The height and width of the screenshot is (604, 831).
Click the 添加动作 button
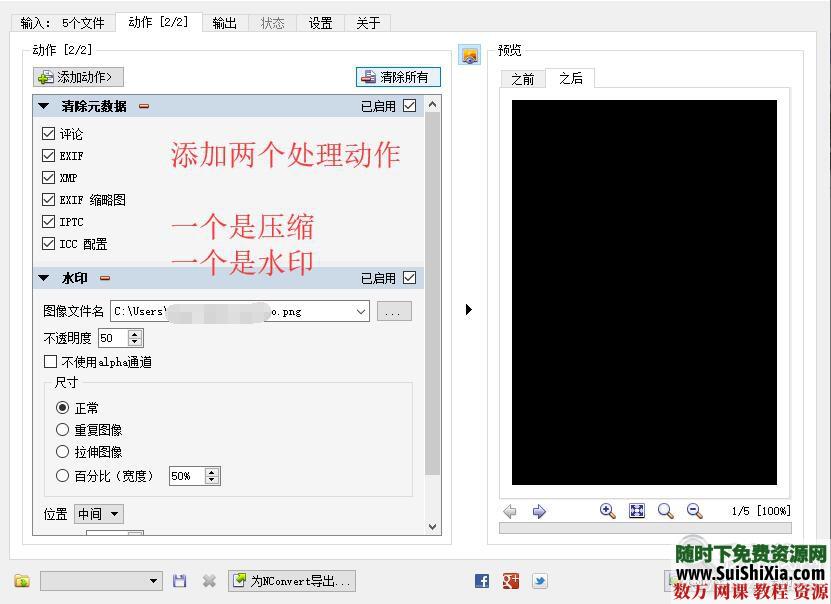tap(77, 76)
